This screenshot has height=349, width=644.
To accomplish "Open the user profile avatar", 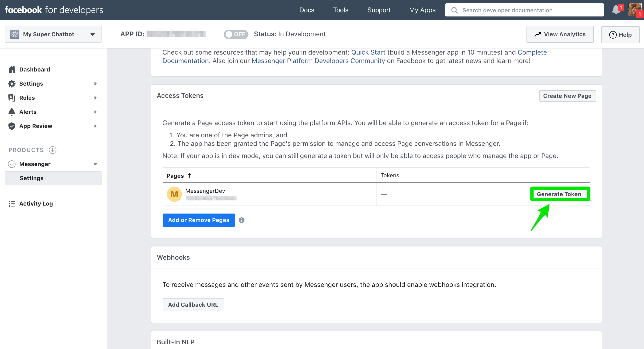I will coord(634,10).
